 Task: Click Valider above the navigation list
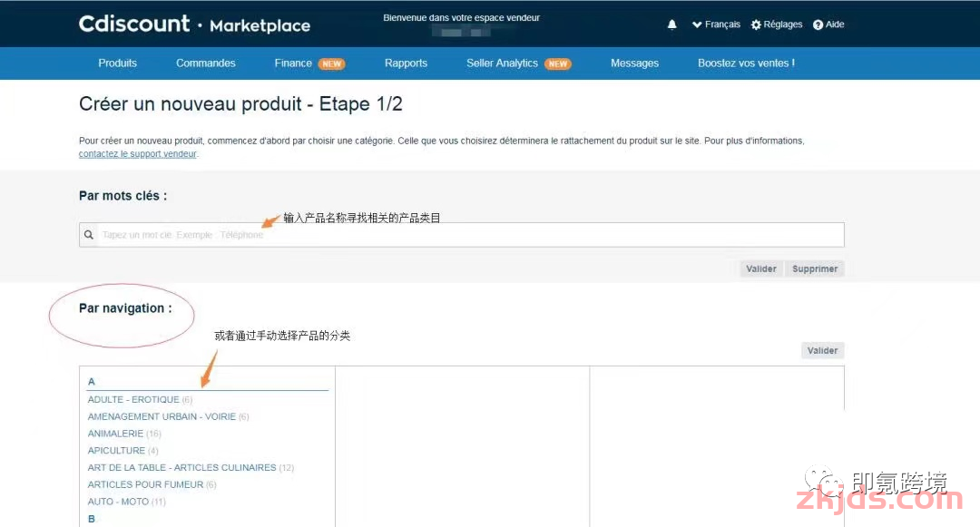822,350
